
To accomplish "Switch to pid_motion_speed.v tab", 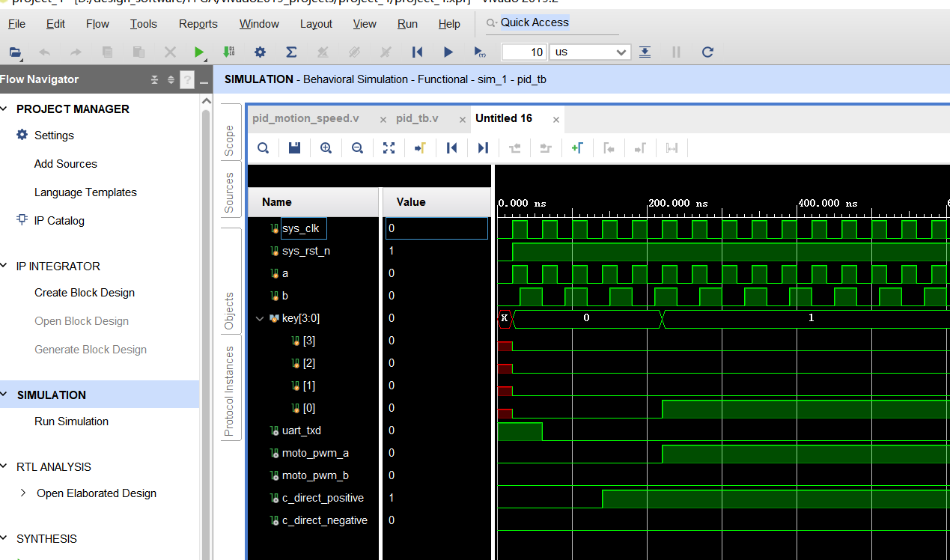I will pyautogui.click(x=305, y=118).
